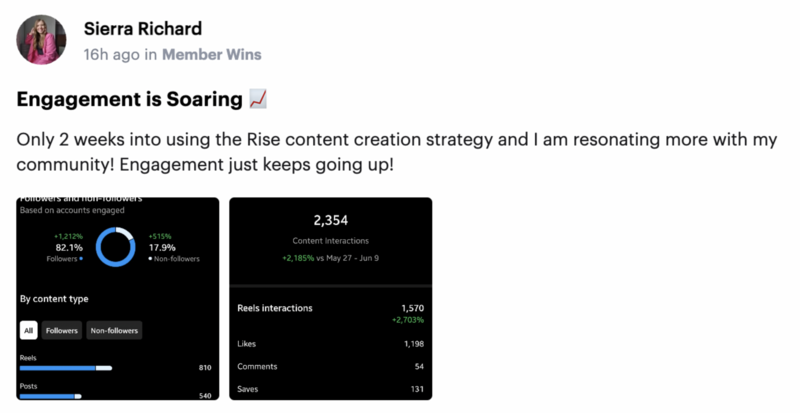Click the Saves count row
Viewport: 800px width, 413px height.
(331, 389)
